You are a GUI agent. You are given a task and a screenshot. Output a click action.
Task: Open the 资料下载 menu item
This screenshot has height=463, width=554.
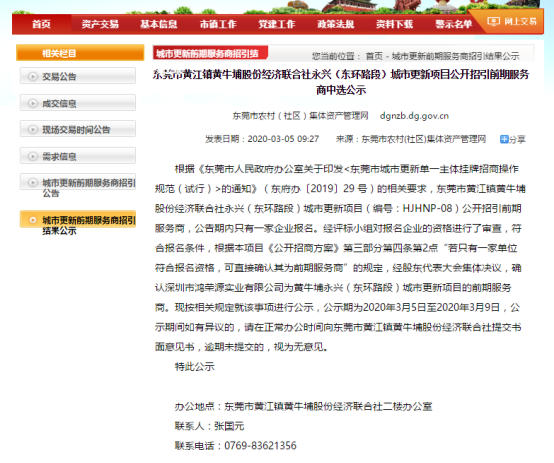tap(394, 24)
